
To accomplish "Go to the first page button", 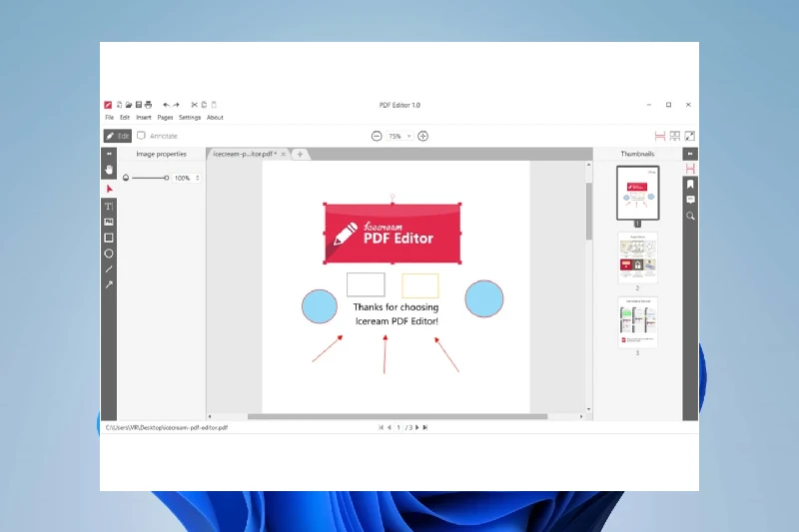I will [x=382, y=427].
